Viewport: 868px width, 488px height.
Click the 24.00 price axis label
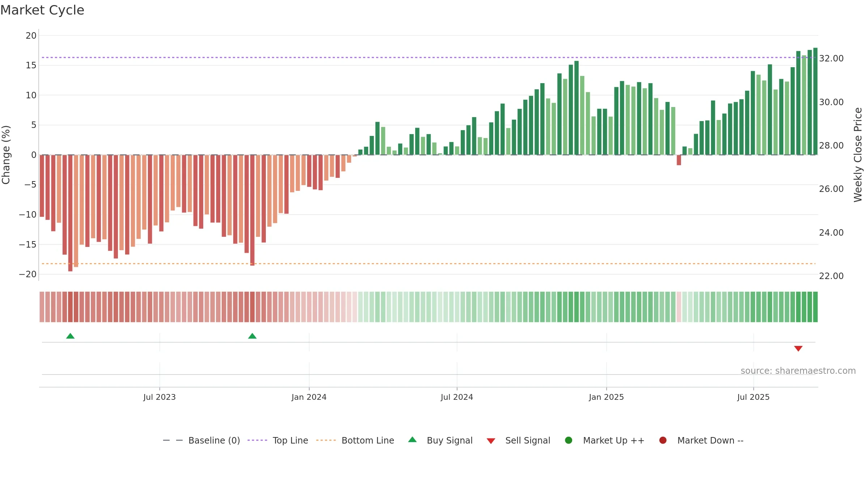[831, 233]
